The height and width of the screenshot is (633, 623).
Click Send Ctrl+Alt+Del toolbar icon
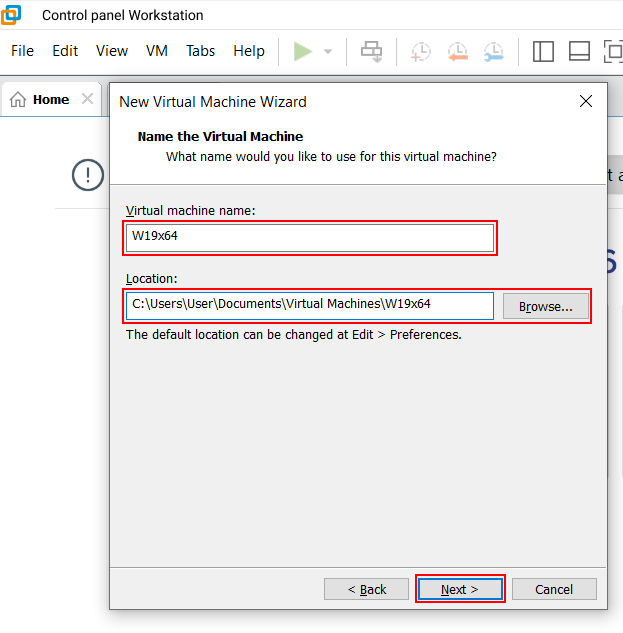[x=372, y=52]
